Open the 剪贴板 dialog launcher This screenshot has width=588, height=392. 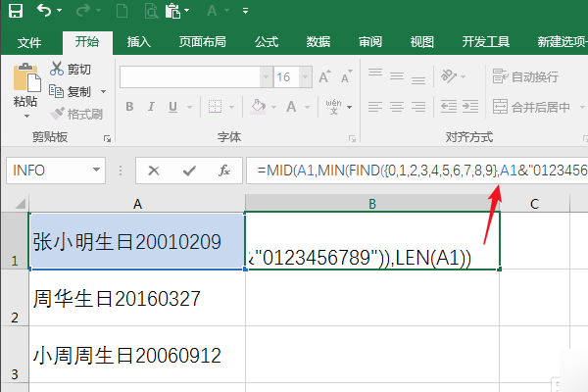pyautogui.click(x=107, y=139)
